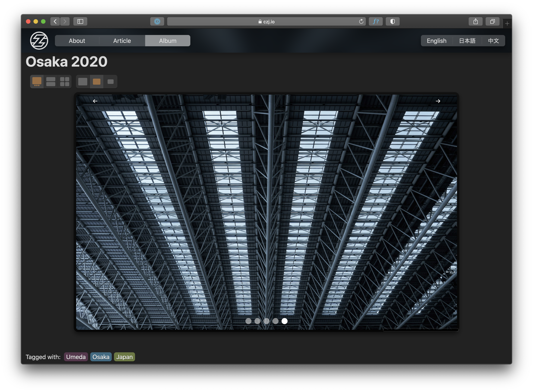533x392 pixels.
Task: Switch to grid layout icon
Action: coord(65,82)
